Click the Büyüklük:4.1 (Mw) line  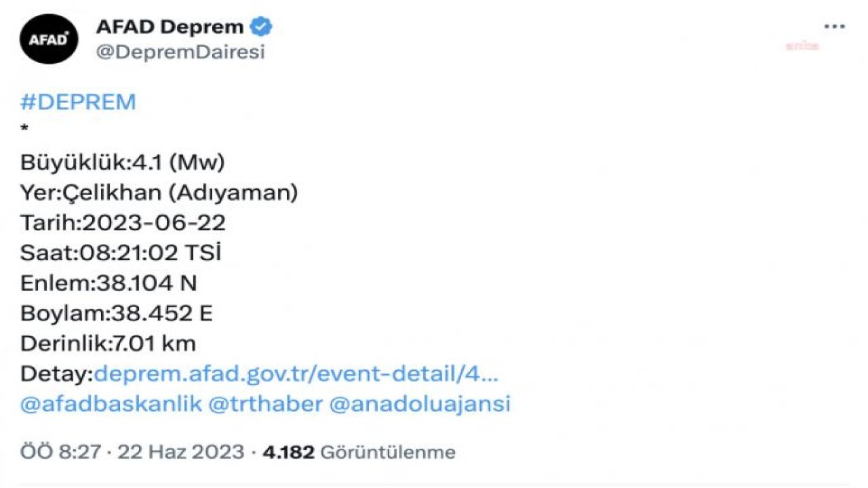coord(122,163)
